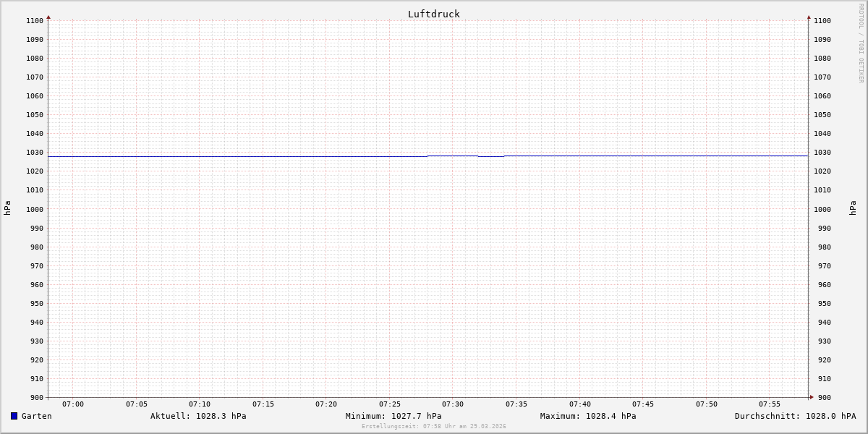The image size is (868, 434).
Task: Click the right vertical hPa axis title
Action: pyautogui.click(x=853, y=208)
